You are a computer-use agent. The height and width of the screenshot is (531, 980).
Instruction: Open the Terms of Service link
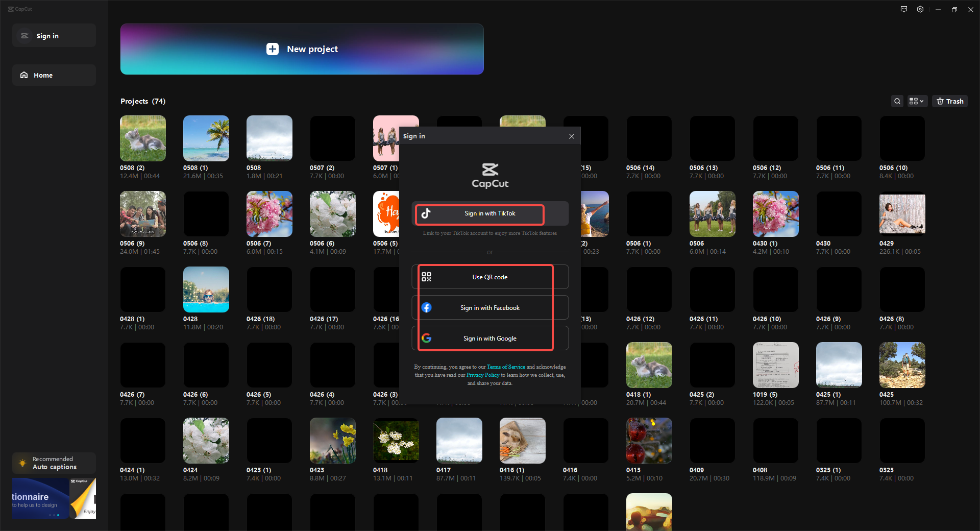[x=506, y=367]
